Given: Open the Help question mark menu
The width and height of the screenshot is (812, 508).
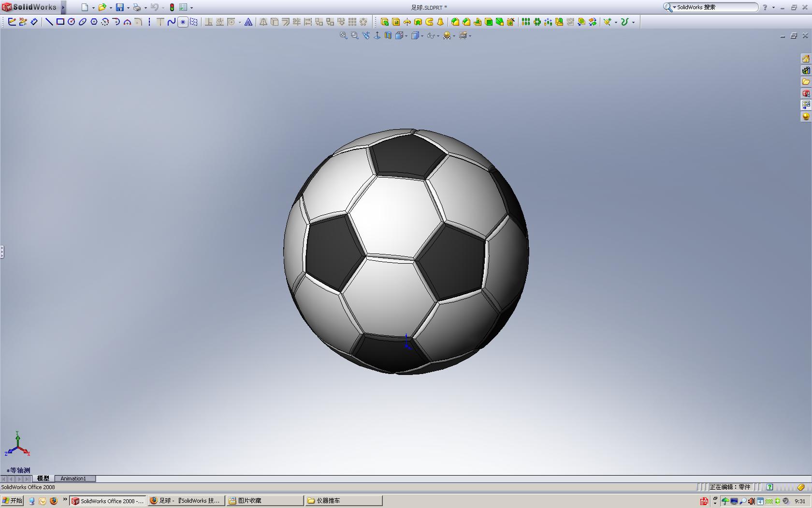Looking at the screenshot, I should point(765,7).
